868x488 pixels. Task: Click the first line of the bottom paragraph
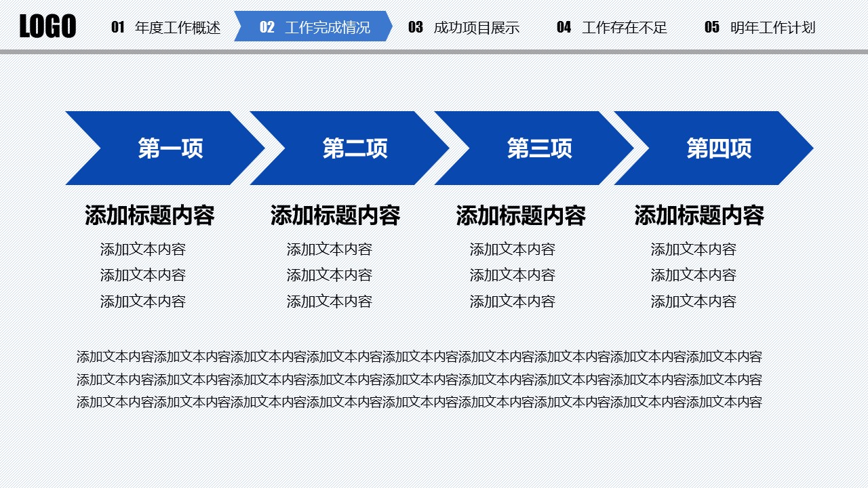(419, 357)
